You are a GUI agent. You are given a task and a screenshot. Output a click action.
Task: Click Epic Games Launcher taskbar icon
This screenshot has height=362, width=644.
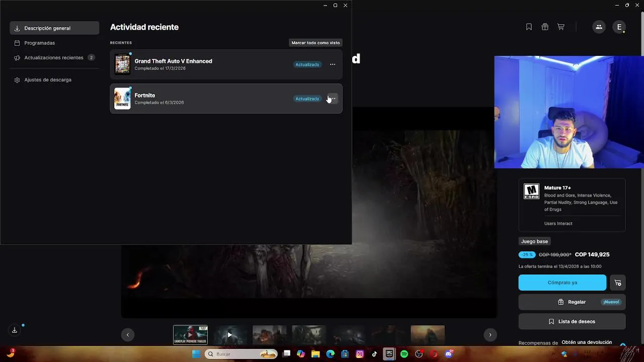point(389,354)
